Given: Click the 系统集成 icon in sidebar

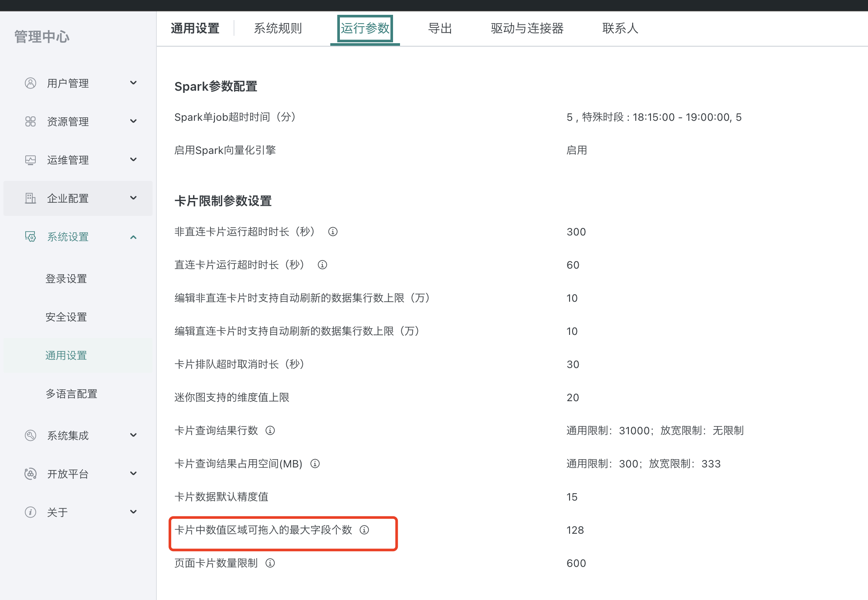Looking at the screenshot, I should click(x=30, y=435).
